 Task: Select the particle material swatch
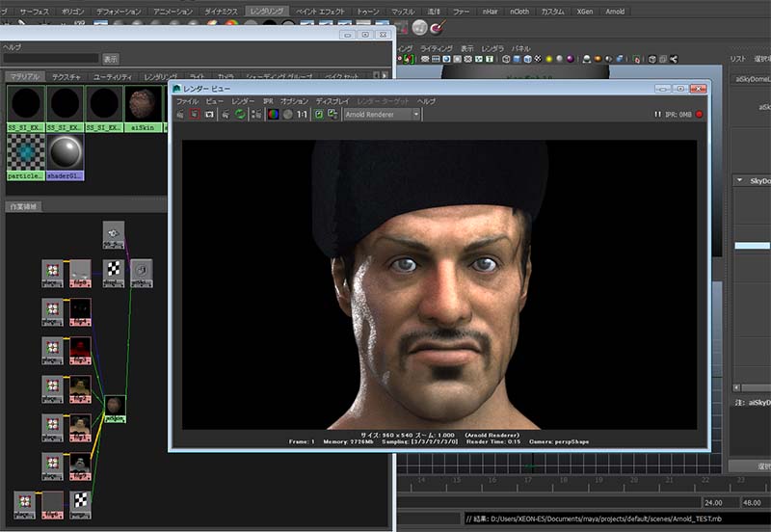pos(26,157)
